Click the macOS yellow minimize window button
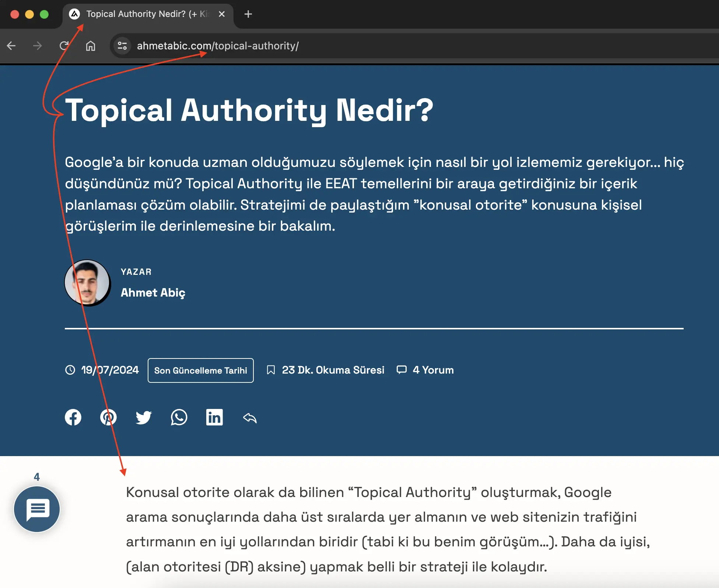 29,14
